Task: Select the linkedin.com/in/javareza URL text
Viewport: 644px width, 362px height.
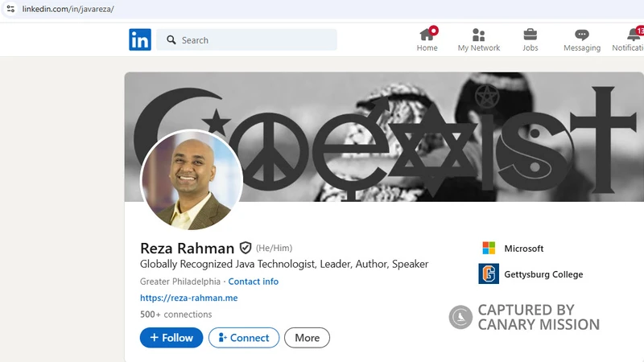Action: coord(68,9)
